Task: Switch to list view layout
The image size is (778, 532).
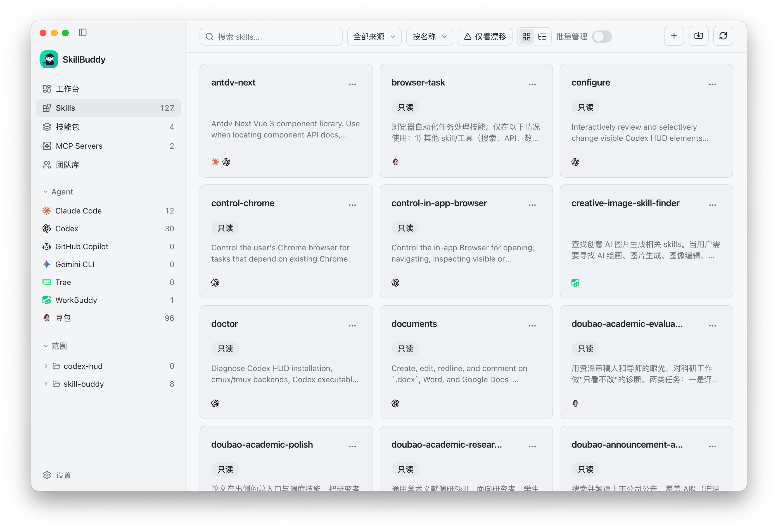Action: pos(542,37)
